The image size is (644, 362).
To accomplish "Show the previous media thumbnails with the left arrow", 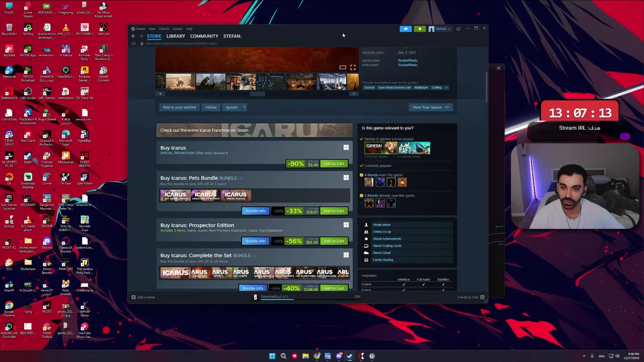I will point(160,94).
